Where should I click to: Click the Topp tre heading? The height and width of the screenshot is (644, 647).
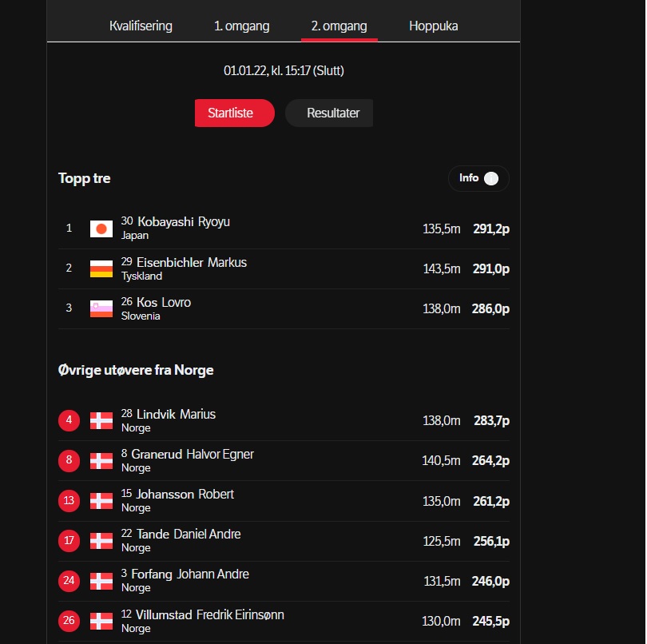click(x=84, y=178)
